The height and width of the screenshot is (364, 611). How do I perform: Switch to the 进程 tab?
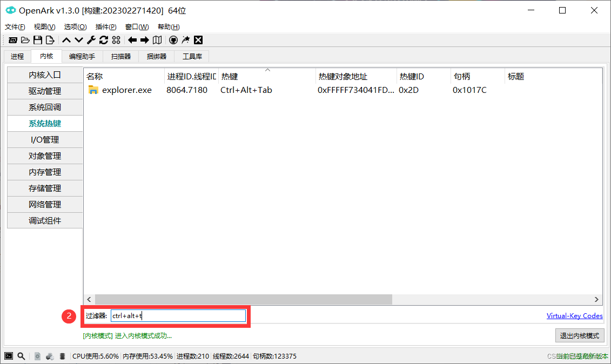17,56
